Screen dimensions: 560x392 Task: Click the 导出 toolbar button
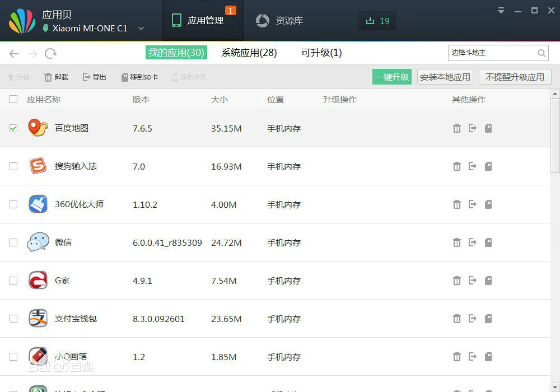(94, 77)
